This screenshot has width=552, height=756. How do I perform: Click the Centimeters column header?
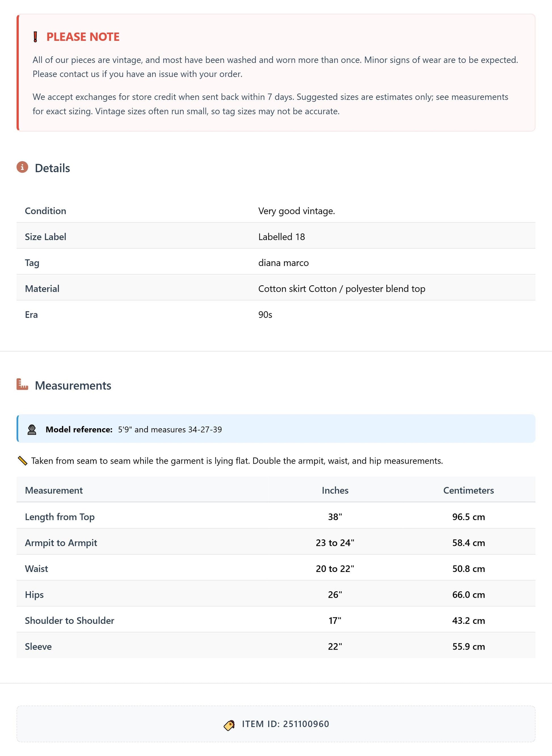click(469, 490)
